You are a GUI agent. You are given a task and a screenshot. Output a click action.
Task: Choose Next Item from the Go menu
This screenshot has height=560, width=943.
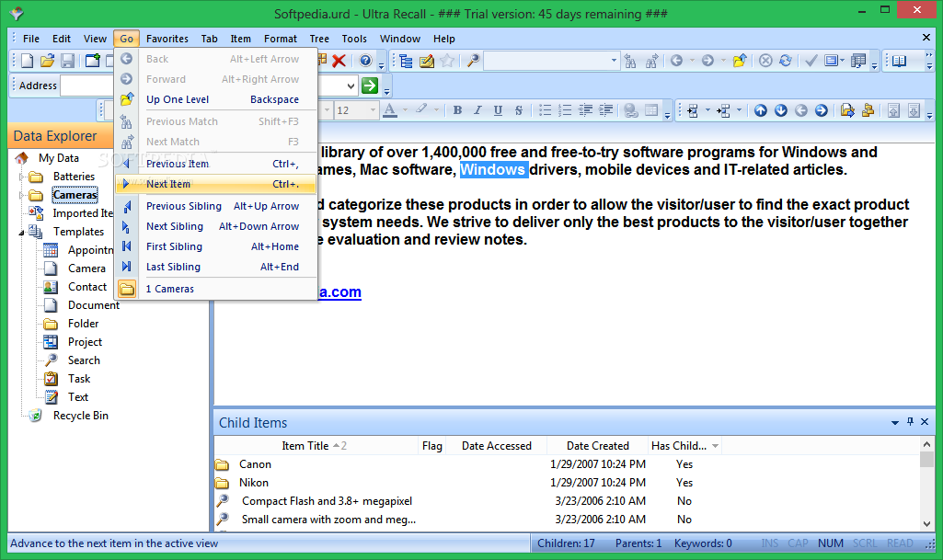pos(216,184)
